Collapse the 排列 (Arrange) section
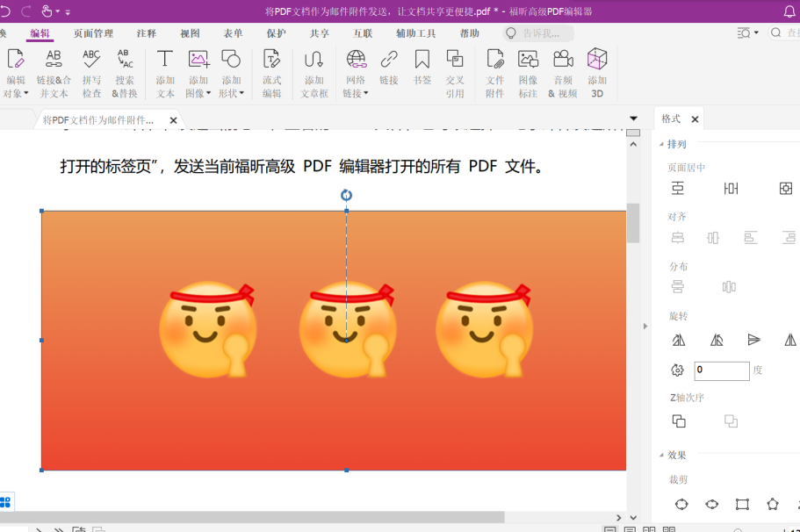This screenshot has height=532, width=800. 660,144
